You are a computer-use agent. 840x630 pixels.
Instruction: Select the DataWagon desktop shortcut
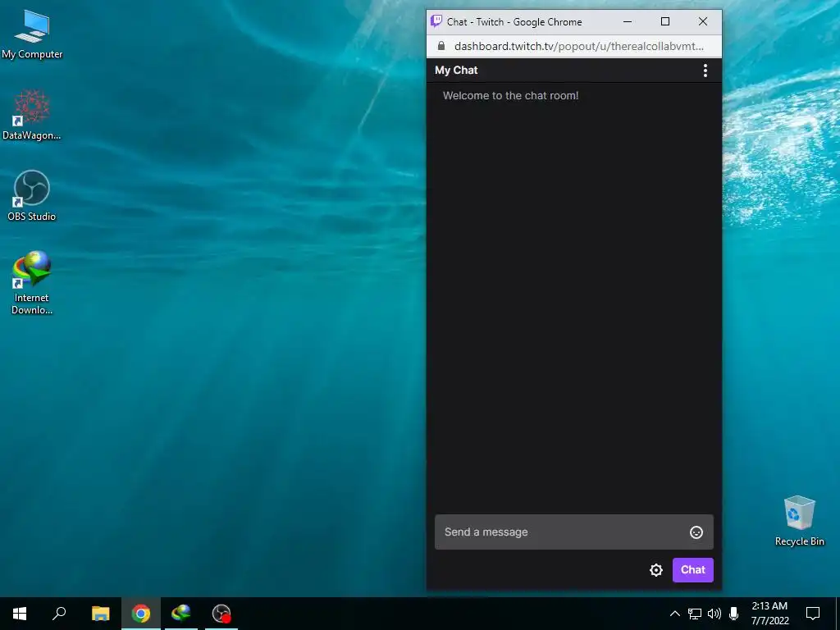[32, 115]
